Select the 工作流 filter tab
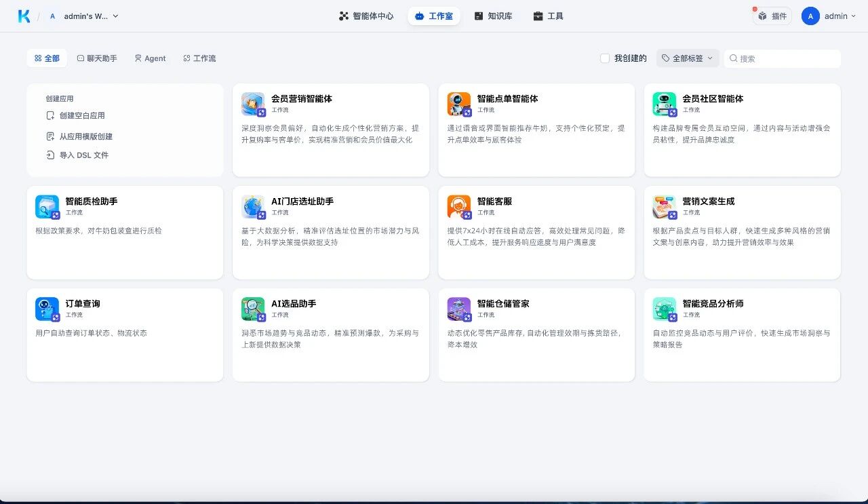Image resolution: width=868 pixels, height=504 pixels. (x=198, y=58)
